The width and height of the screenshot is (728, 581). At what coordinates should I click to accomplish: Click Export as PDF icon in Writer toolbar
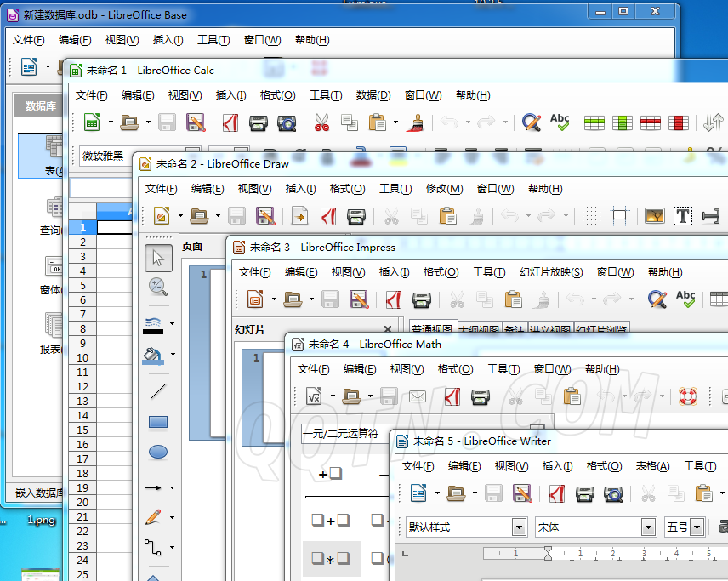point(557,493)
